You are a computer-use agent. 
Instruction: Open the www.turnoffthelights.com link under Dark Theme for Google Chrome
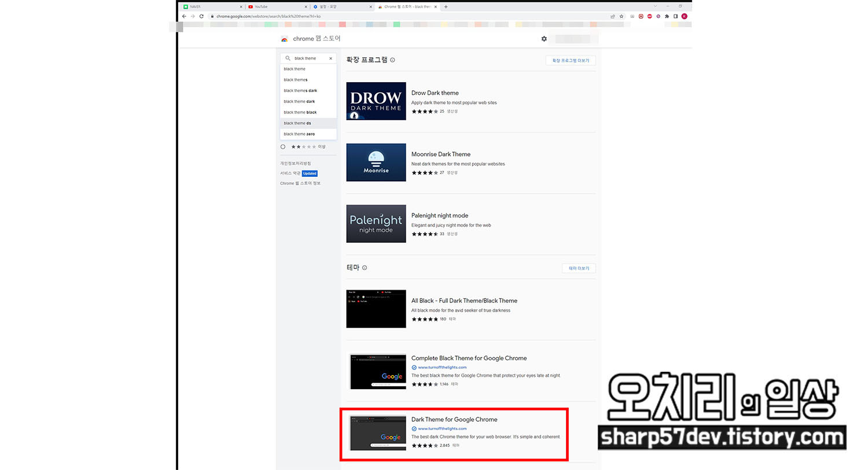point(442,428)
